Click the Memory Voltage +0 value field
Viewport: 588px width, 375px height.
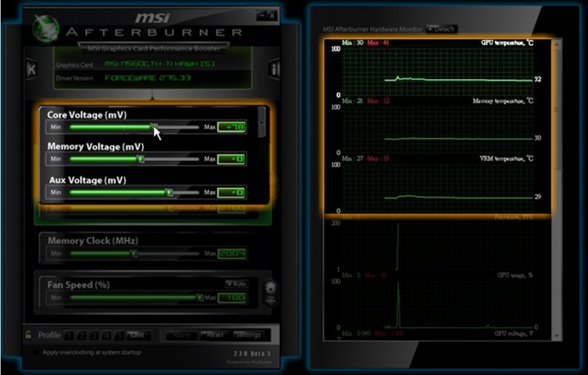pos(231,159)
